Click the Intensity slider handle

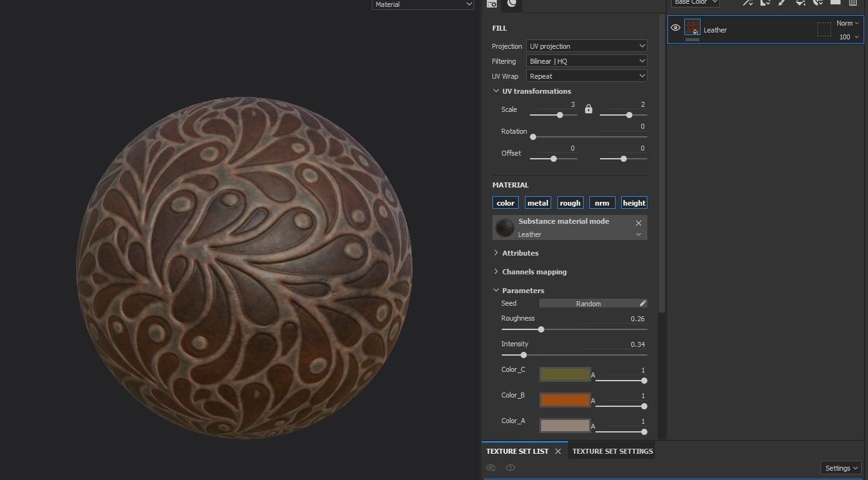[524, 355]
